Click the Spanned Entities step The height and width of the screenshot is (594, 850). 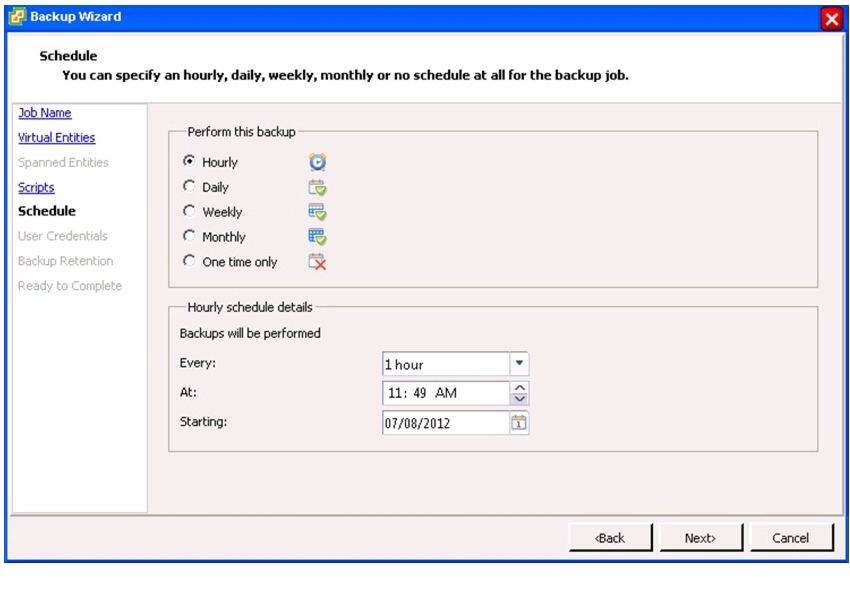63,163
